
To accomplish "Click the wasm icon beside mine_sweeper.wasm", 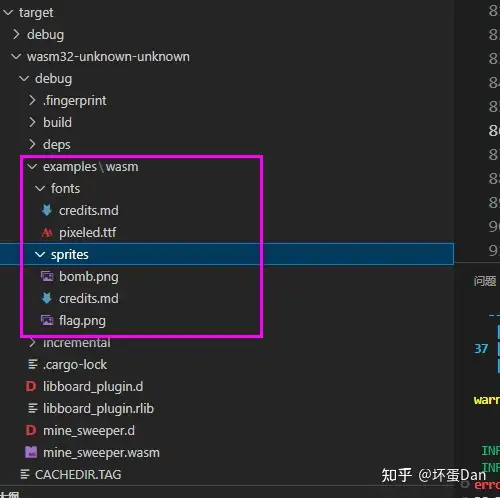I will coord(31,452).
